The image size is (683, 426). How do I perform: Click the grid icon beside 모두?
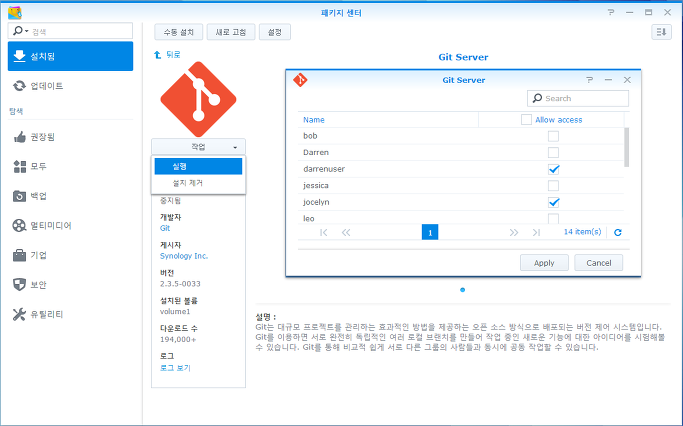20,166
